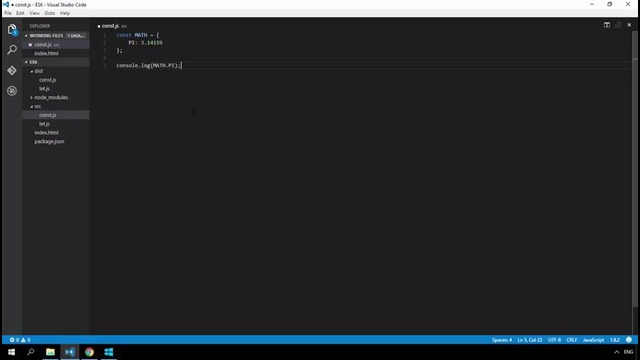Open the View menu

coord(34,13)
